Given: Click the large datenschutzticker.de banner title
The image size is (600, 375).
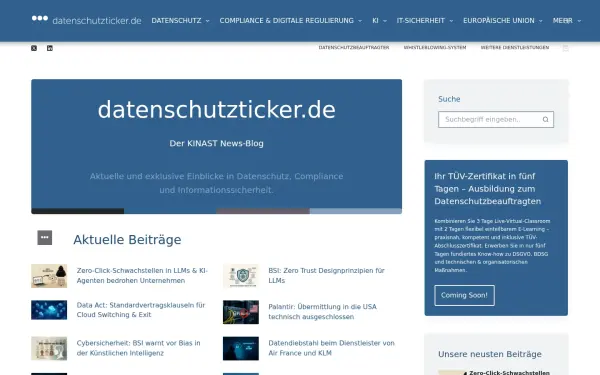Looking at the screenshot, I should click(217, 110).
